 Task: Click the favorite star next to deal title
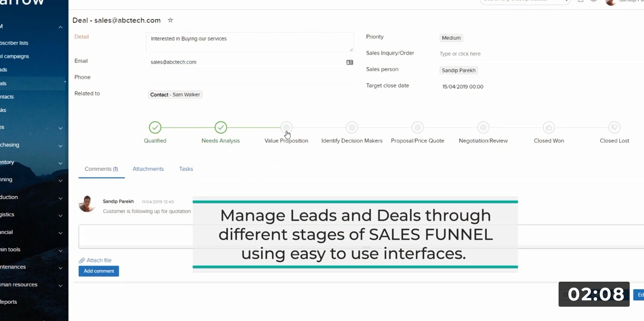point(170,20)
